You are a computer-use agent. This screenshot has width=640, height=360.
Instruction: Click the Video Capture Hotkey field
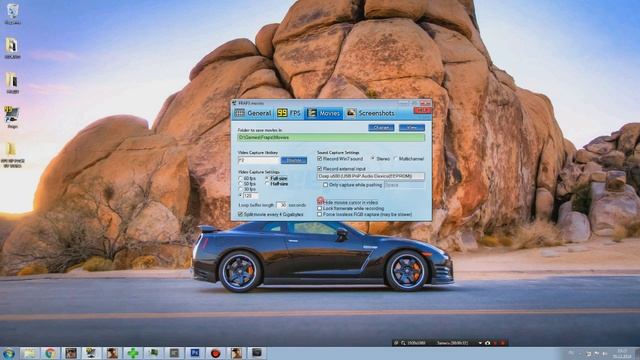pos(258,160)
